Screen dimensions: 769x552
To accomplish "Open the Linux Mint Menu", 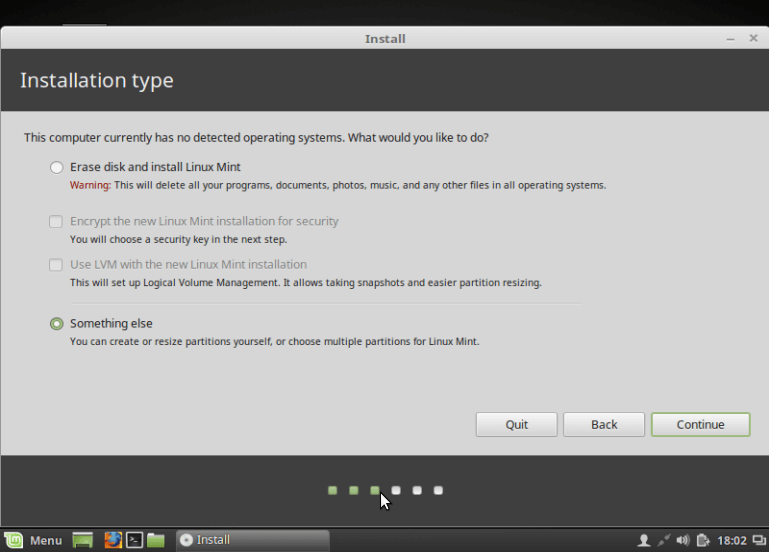I will (33, 540).
